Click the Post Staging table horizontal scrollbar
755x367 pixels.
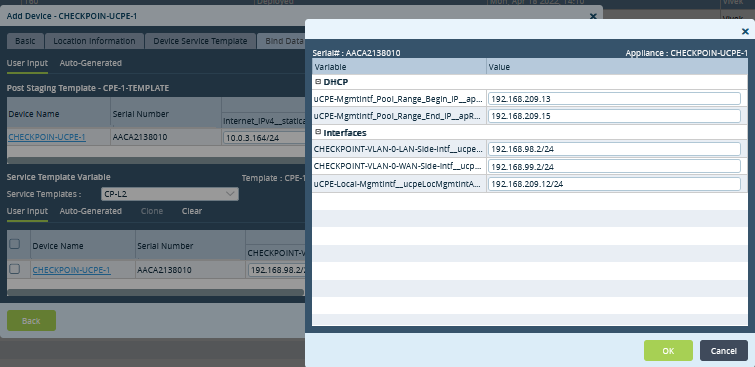156,159
